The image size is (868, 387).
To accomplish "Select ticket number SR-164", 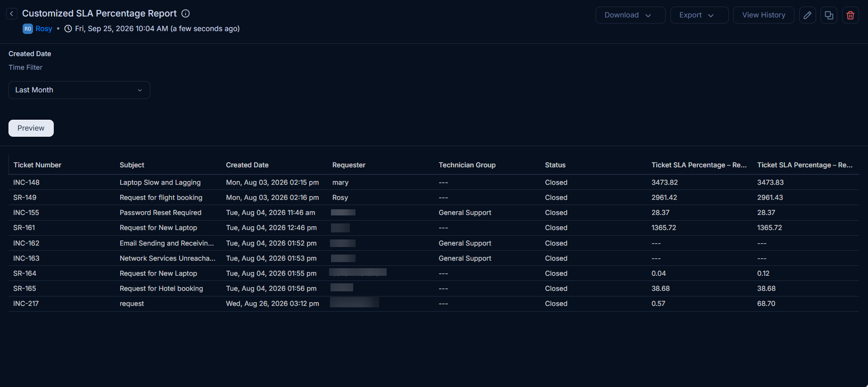I will pyautogui.click(x=25, y=273).
